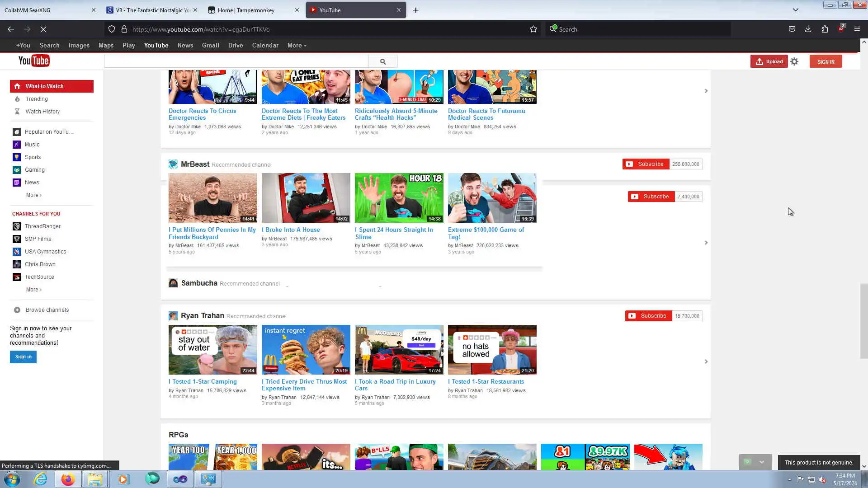The width and height of the screenshot is (868, 488).
Task: Expand the More dropdown in Google bar
Action: 297,46
